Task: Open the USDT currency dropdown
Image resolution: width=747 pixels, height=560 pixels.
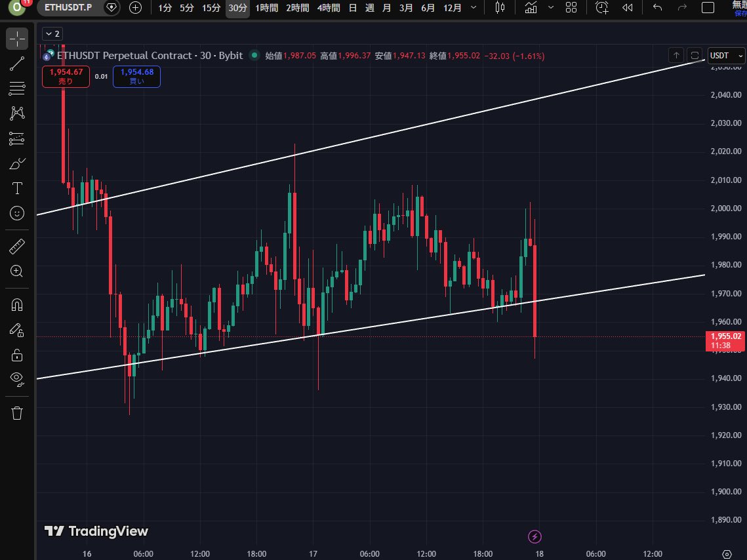Action: 727,56
